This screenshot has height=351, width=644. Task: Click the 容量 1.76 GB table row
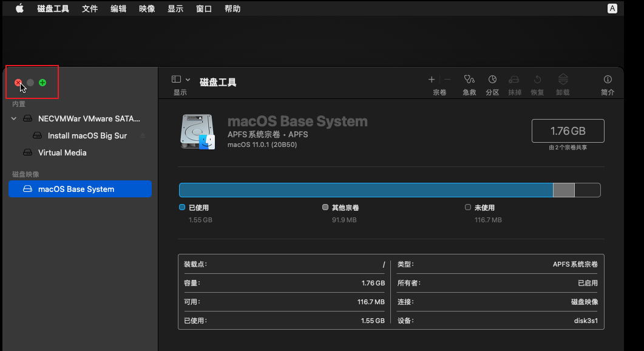point(284,283)
